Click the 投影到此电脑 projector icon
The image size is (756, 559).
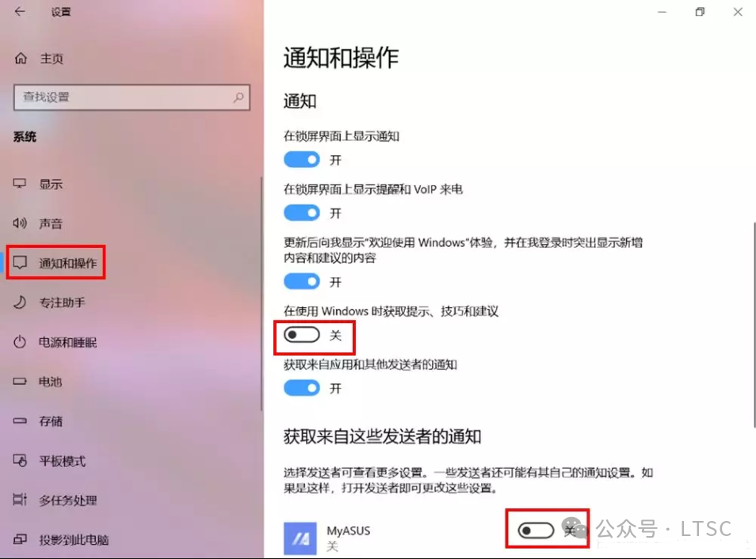click(x=20, y=539)
